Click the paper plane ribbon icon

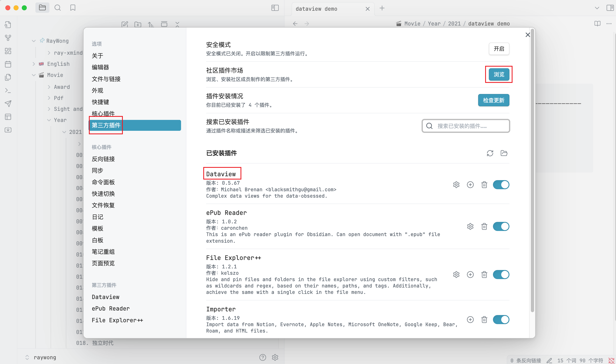pyautogui.click(x=8, y=103)
